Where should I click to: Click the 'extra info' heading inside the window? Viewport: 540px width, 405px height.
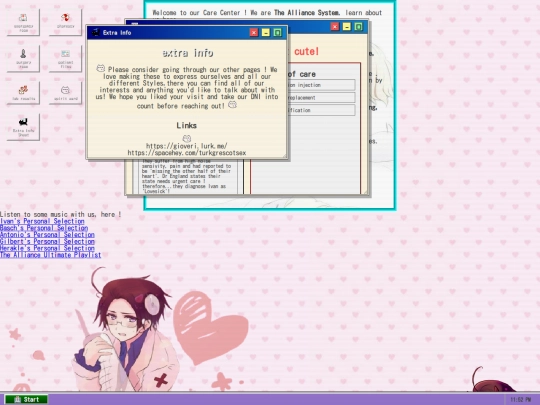tap(188, 53)
